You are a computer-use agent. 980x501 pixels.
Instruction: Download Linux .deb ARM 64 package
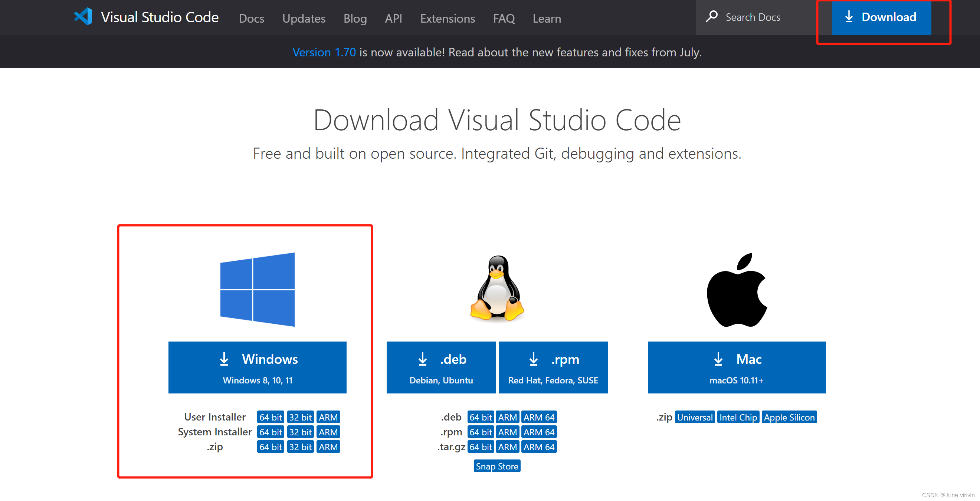coord(539,417)
